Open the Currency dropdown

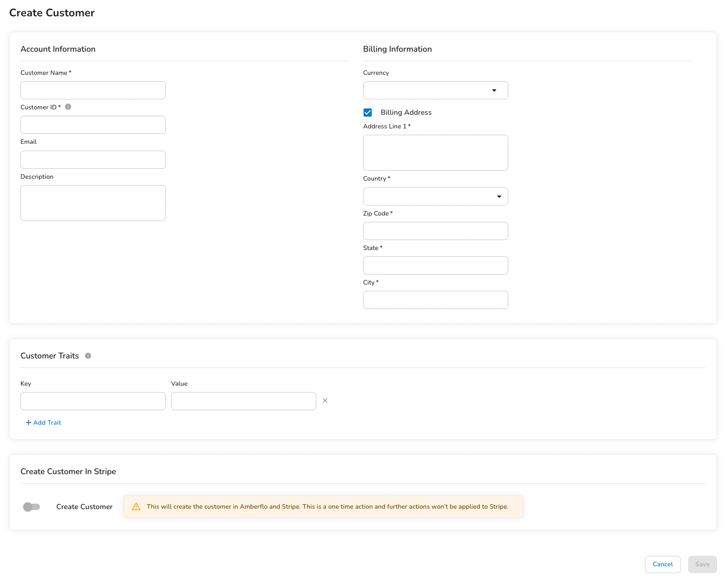point(436,90)
